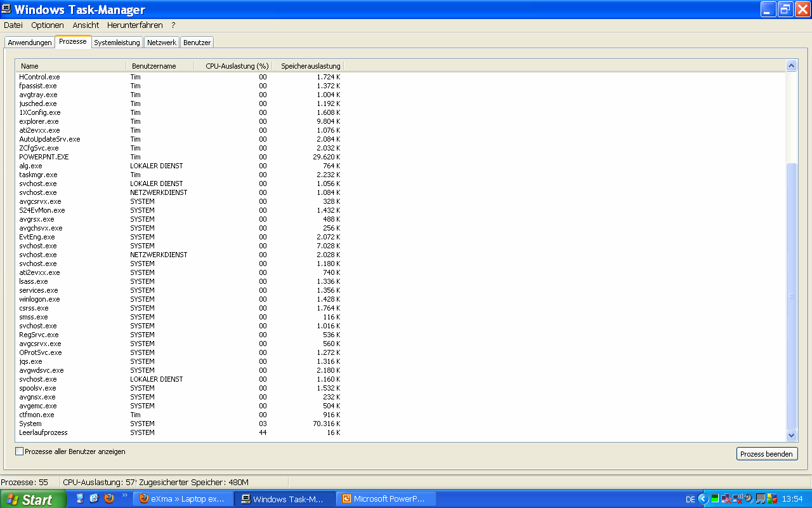Sort processes by the Name column header
The height and width of the screenshot is (508, 812).
(72, 66)
